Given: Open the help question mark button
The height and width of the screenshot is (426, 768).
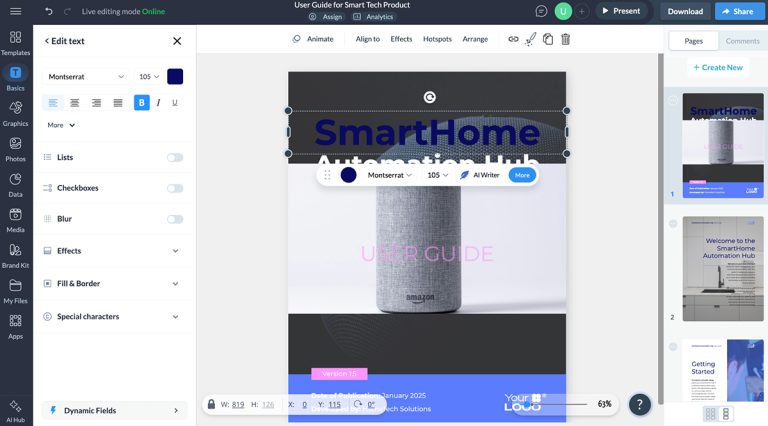Looking at the screenshot, I should [x=640, y=404].
